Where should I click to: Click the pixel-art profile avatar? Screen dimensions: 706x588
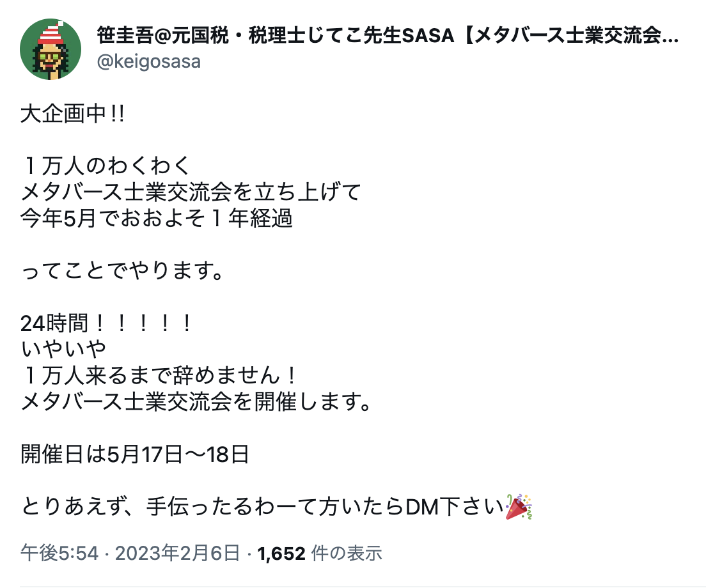click(51, 49)
